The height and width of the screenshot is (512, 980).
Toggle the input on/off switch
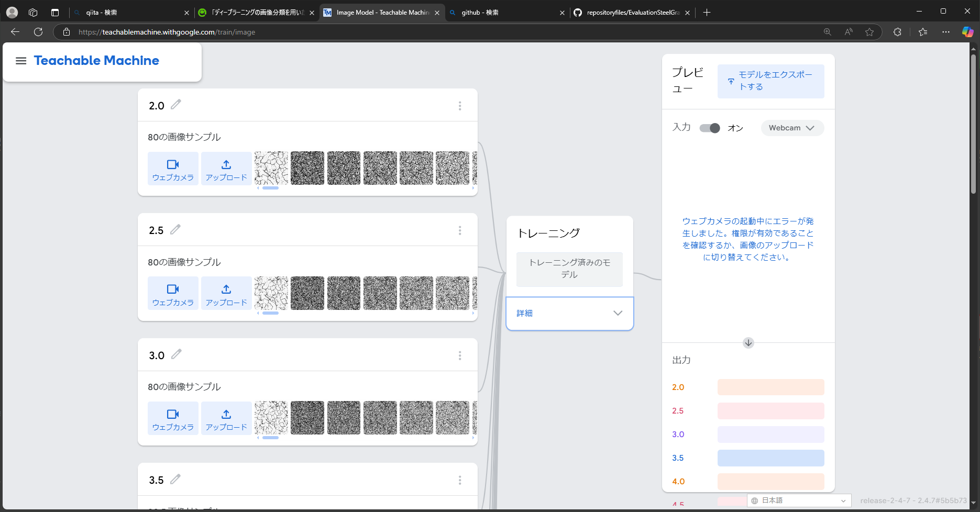(710, 128)
